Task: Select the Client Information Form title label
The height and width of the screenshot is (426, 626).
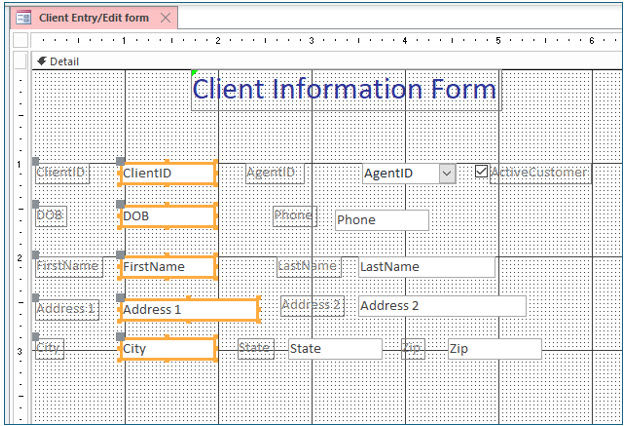Action: (x=346, y=89)
